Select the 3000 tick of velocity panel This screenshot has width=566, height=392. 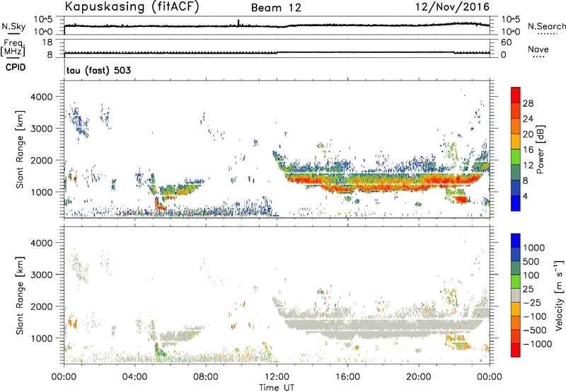[x=42, y=275]
